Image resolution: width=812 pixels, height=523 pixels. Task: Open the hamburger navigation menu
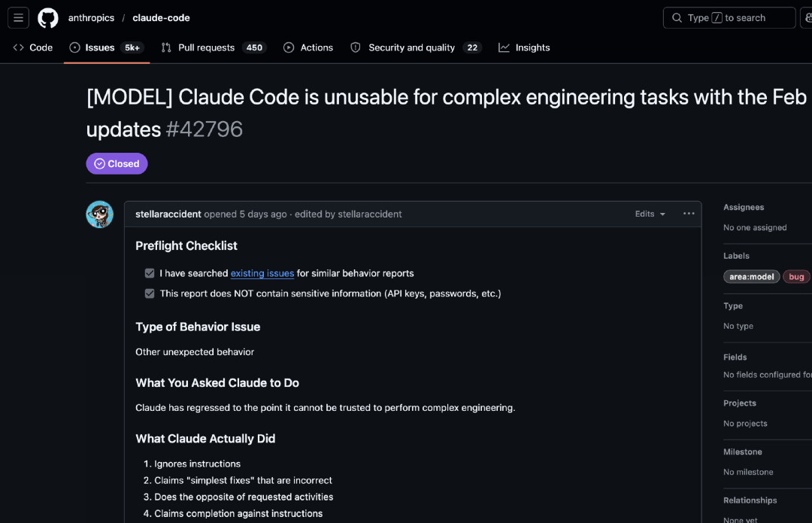(18, 17)
